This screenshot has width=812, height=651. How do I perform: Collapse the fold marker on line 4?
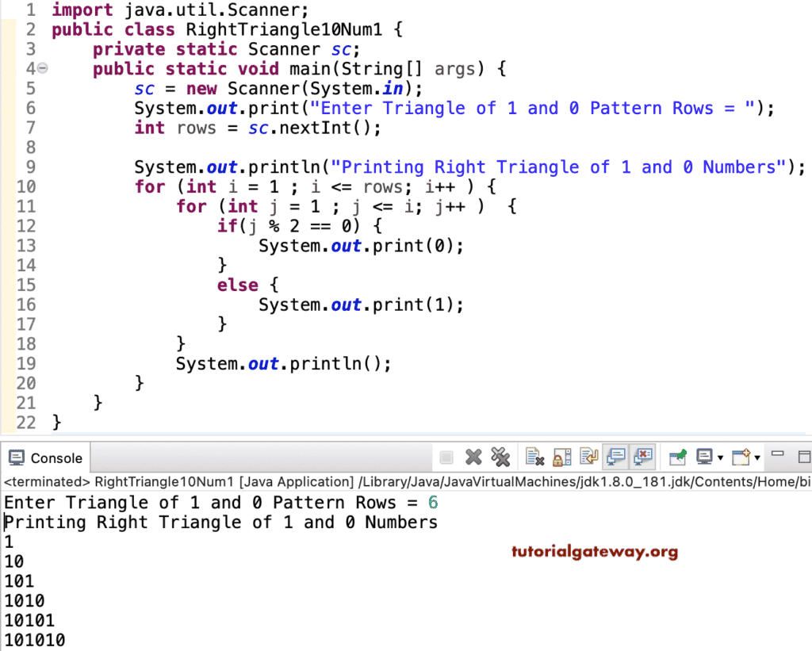[42, 69]
